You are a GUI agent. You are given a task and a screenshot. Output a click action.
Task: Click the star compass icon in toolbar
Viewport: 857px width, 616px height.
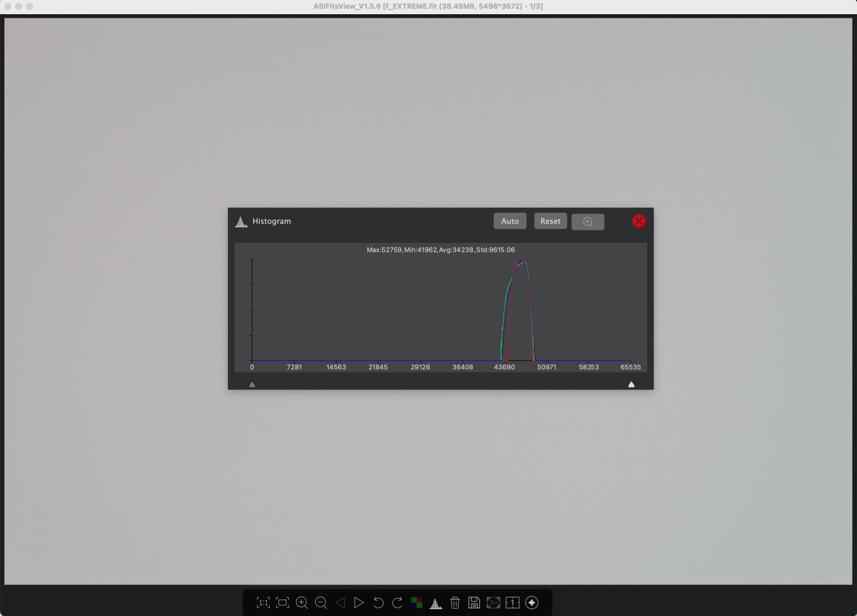pyautogui.click(x=532, y=603)
